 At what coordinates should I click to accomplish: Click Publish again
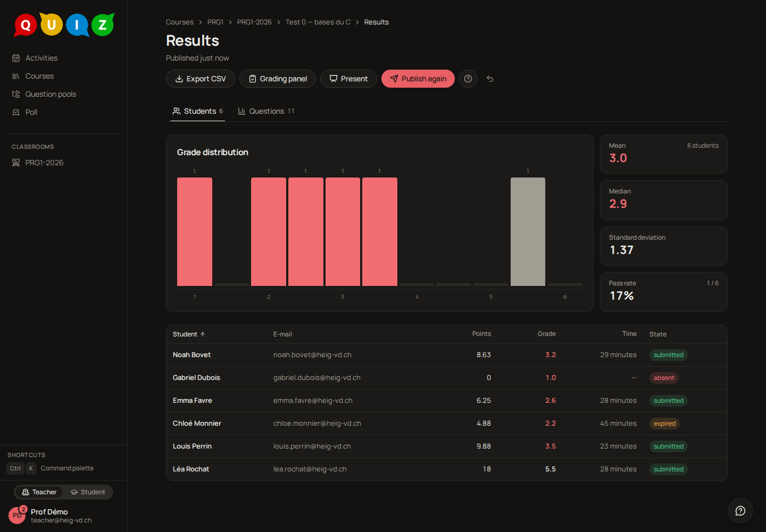(x=418, y=79)
